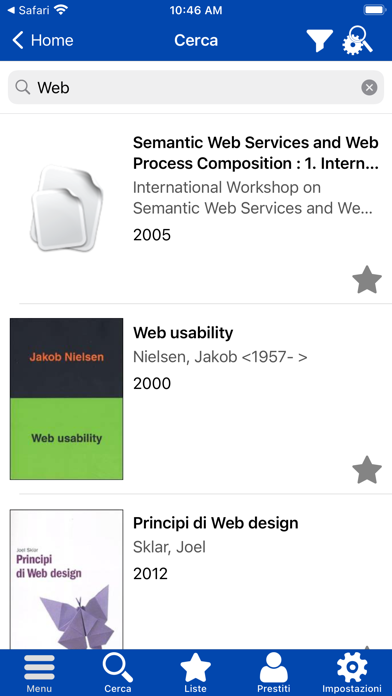This screenshot has width=392, height=696.
Task: Favorite the Semantic Web Services result
Action: click(367, 280)
